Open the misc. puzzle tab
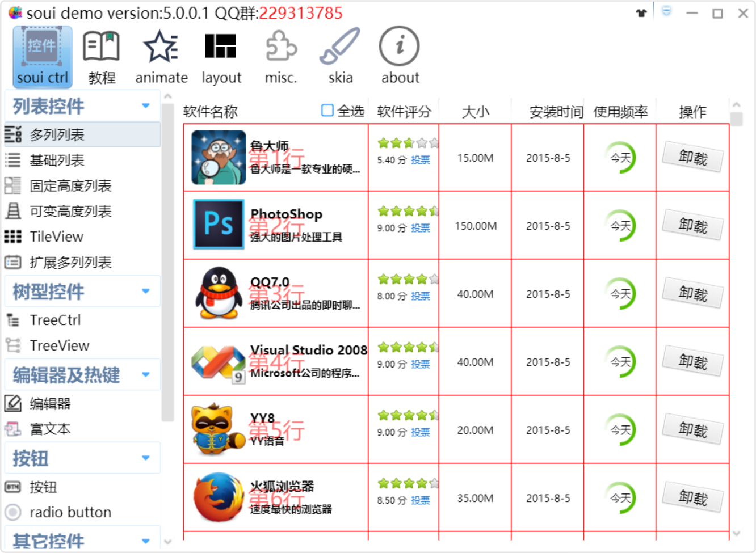Screen dimensions: 756x553 (281, 57)
